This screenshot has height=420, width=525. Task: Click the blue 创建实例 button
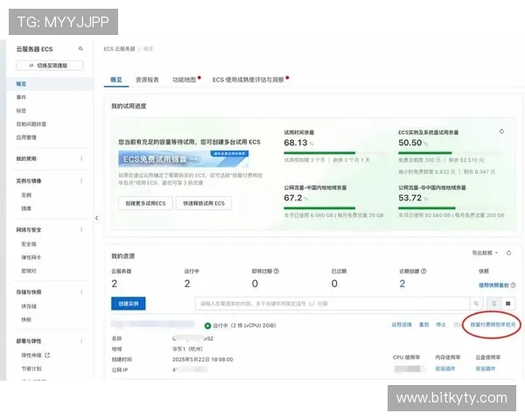tap(129, 304)
